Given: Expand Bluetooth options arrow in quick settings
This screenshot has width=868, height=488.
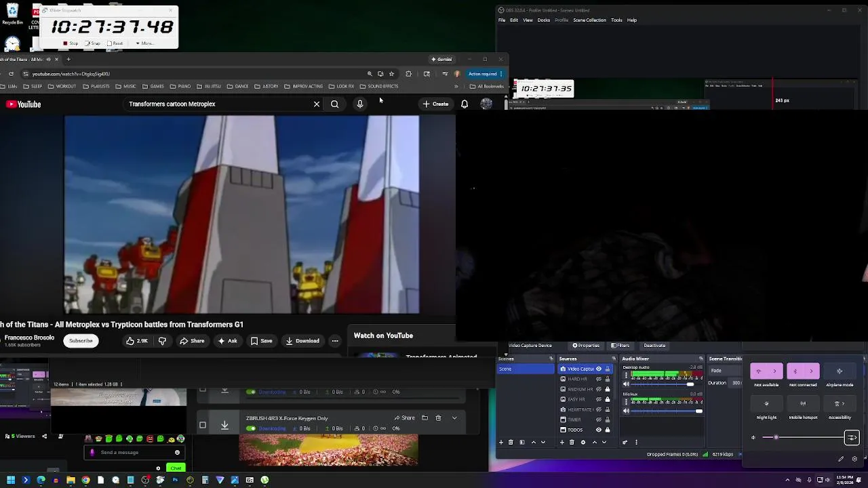Looking at the screenshot, I should pos(811,371).
